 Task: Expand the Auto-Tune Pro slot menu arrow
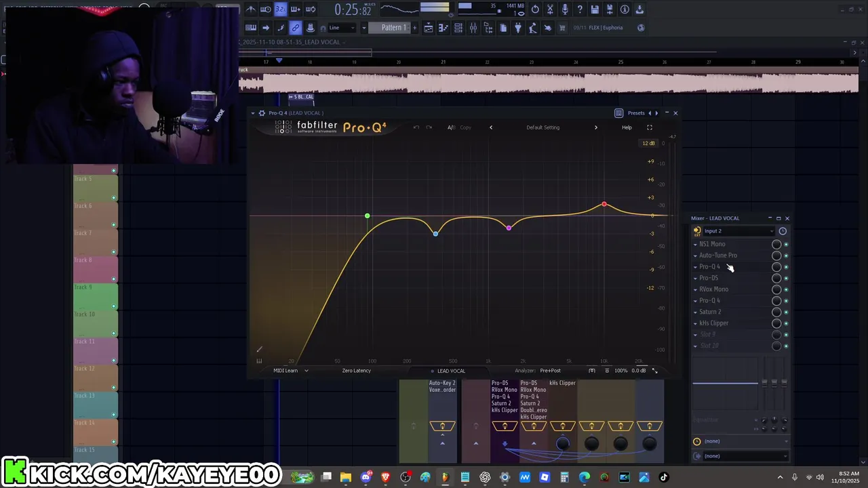click(x=695, y=256)
